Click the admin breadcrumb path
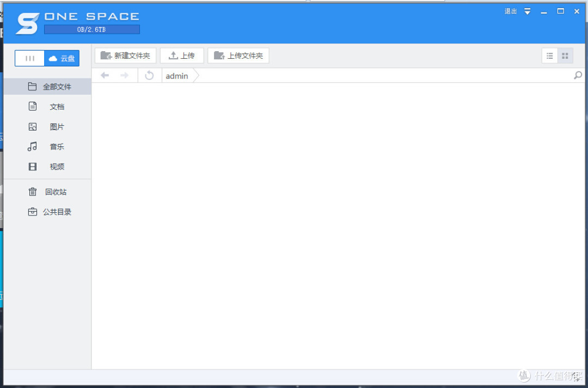This screenshot has height=388, width=588. click(177, 76)
